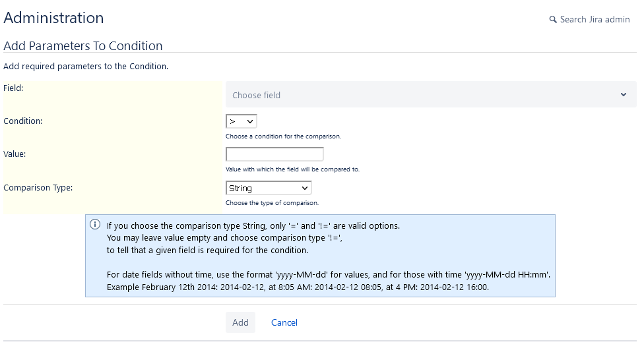644x354 pixels.
Task: Click the Field: label
Action: coord(13,88)
